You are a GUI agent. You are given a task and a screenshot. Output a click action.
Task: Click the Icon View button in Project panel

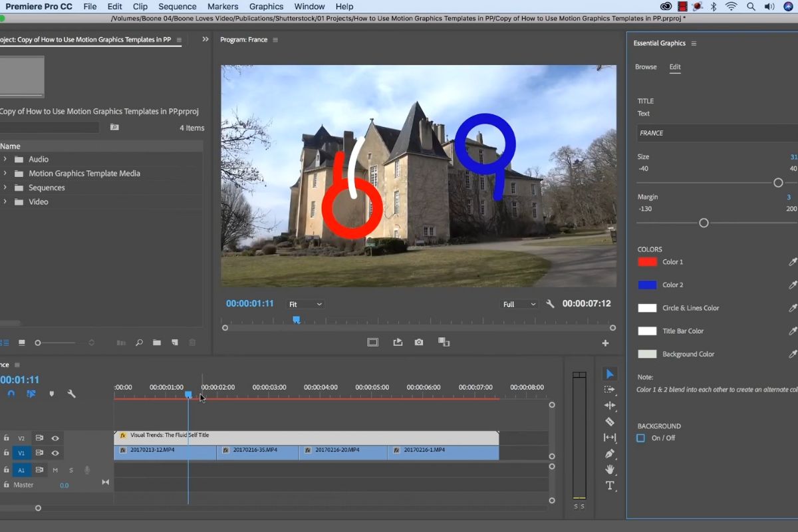coord(22,342)
